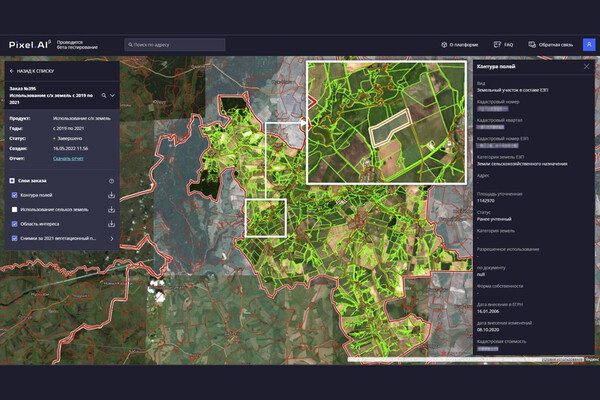Click '16.05.2022 11.56' creation date
The height and width of the screenshot is (400, 600).
pos(70,149)
